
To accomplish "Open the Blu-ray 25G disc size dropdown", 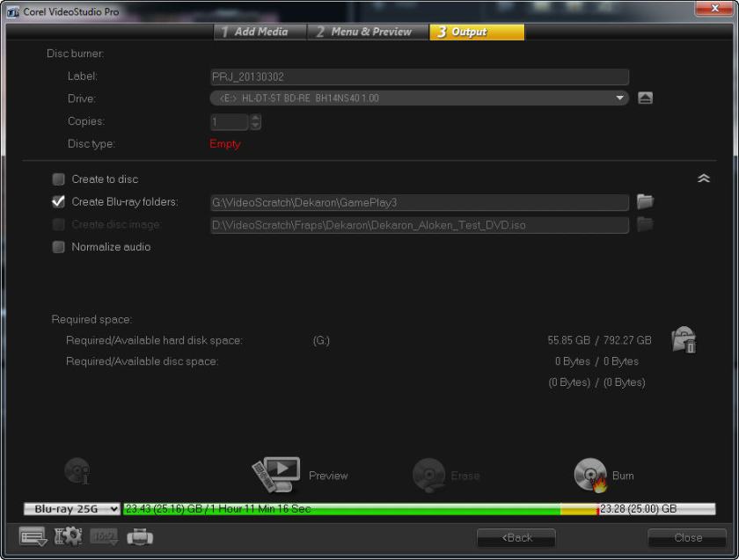I will 72,509.
